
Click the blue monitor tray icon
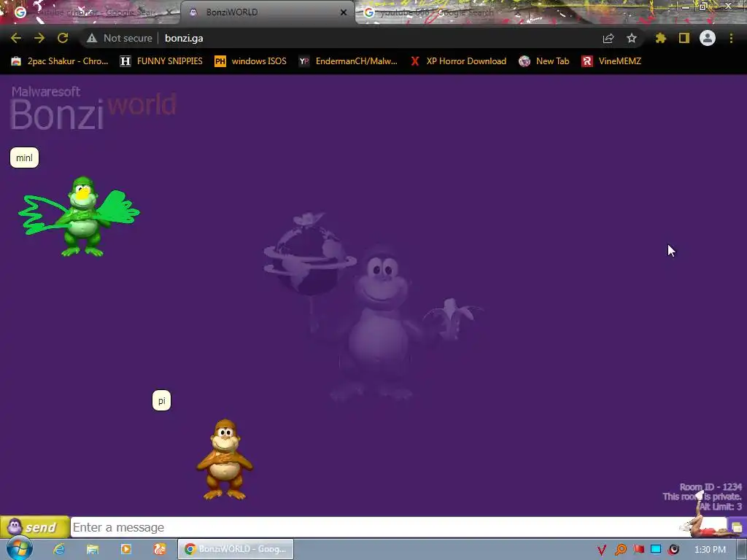[x=656, y=550]
